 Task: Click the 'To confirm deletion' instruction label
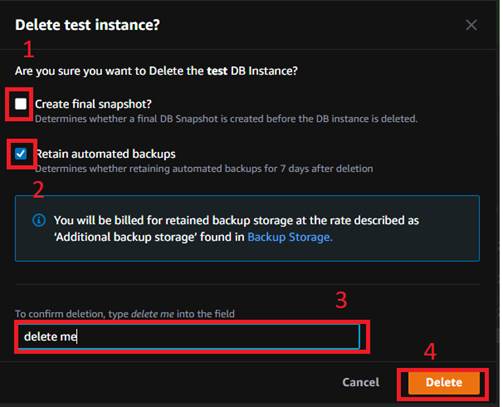[x=125, y=314]
